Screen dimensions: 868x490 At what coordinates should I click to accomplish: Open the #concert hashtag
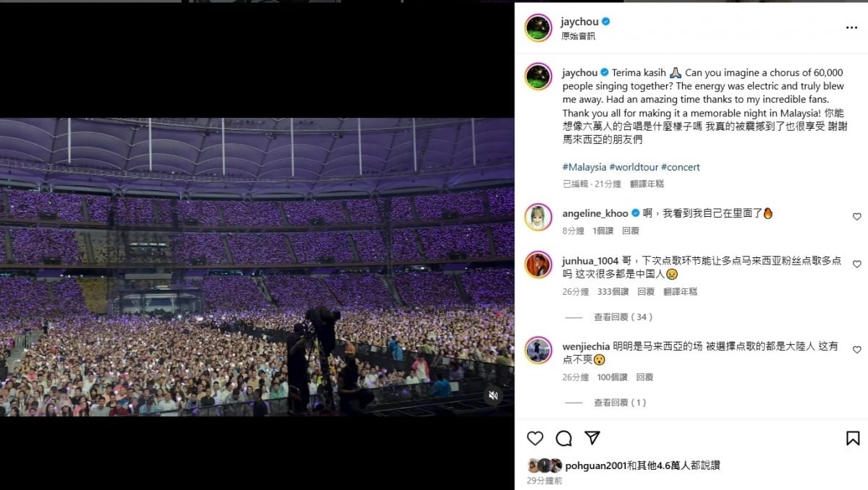(x=680, y=167)
